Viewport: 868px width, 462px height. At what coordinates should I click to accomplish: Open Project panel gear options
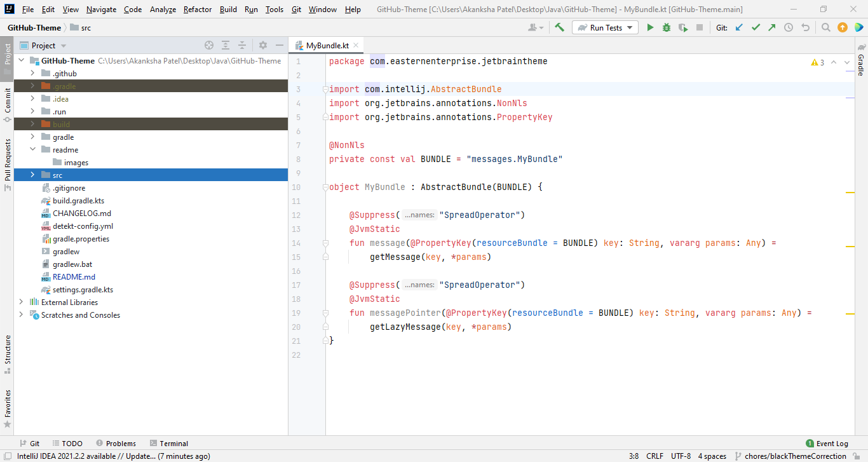tap(263, 45)
